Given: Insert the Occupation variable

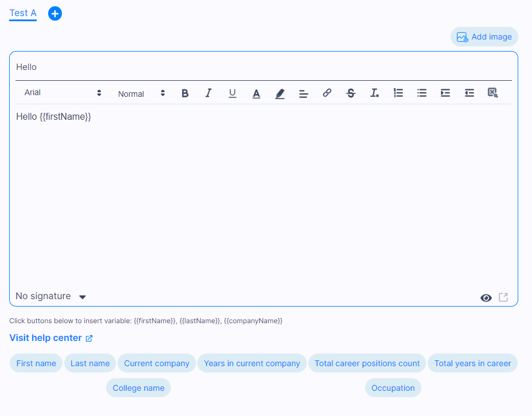Looking at the screenshot, I should [393, 387].
